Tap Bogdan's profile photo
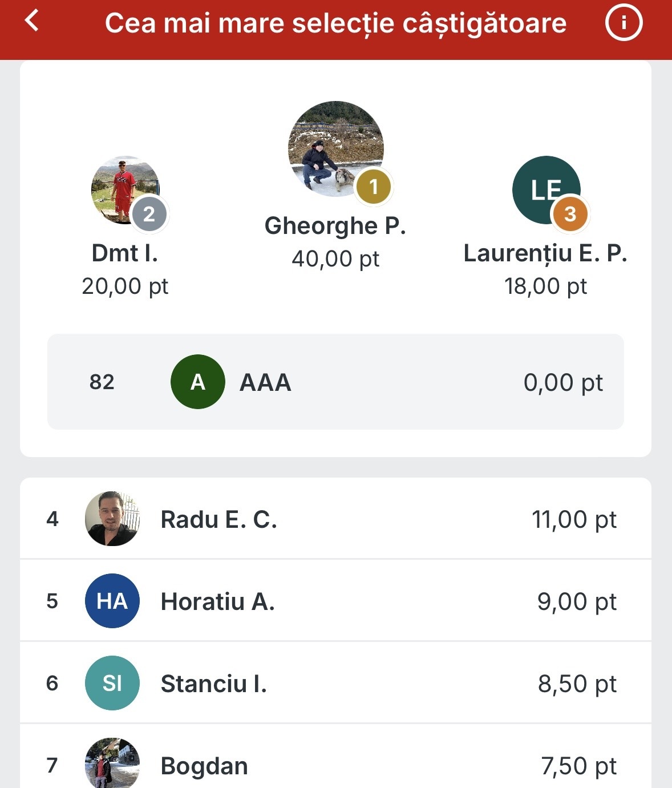The height and width of the screenshot is (788, 672). pyautogui.click(x=112, y=763)
